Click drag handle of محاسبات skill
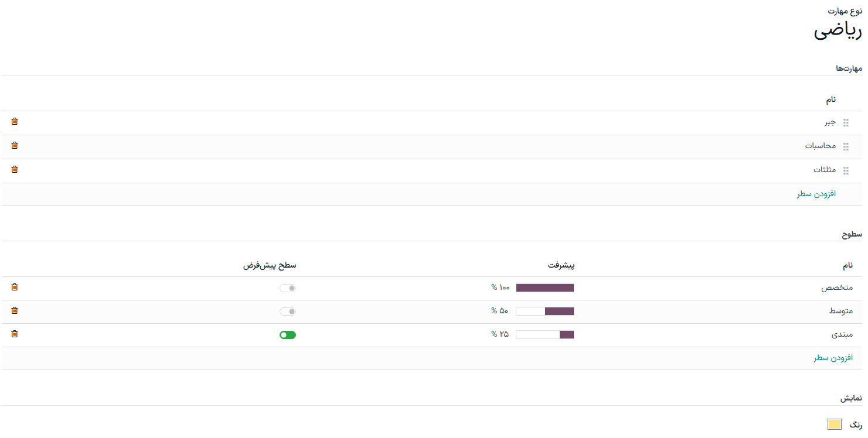Image resolution: width=868 pixels, height=438 pixels. (x=846, y=146)
